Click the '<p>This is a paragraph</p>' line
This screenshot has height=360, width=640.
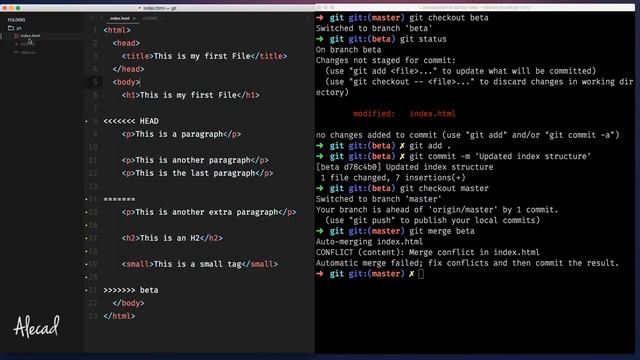[181, 134]
